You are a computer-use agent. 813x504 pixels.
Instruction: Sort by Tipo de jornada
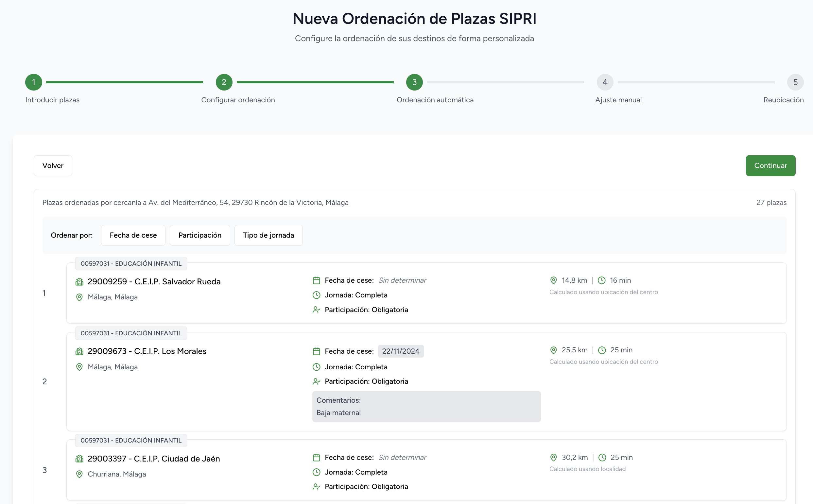(268, 235)
